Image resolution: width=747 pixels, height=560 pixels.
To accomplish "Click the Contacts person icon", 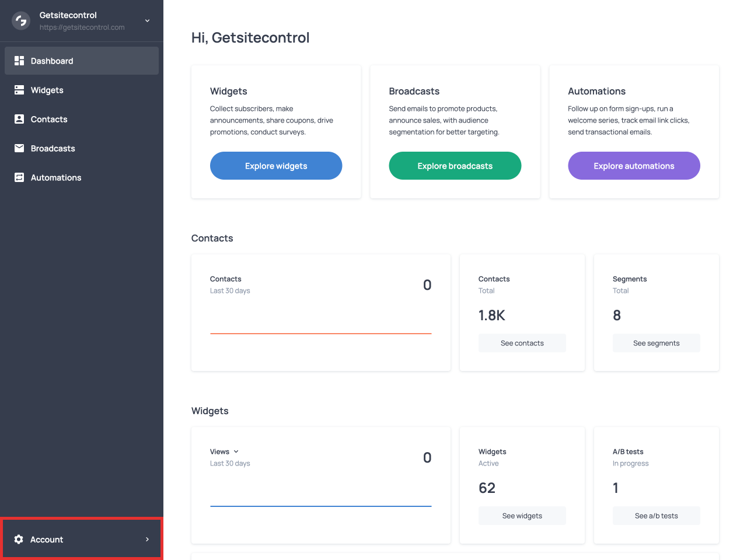I will pos(19,119).
